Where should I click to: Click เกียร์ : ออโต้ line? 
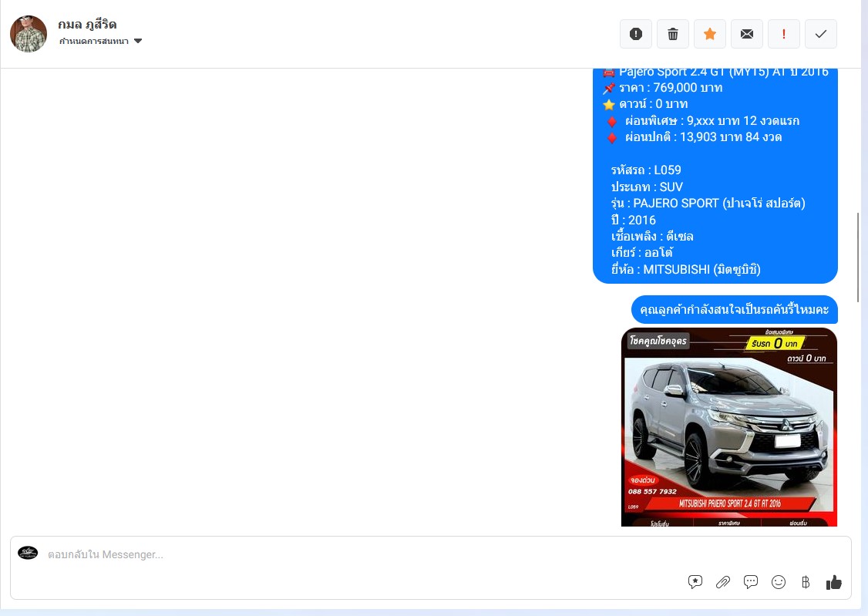pyautogui.click(x=641, y=252)
